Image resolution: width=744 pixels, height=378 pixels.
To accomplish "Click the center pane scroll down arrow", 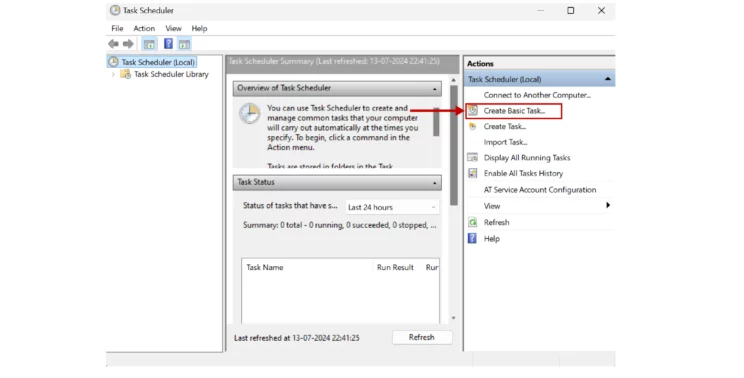I will [454, 318].
